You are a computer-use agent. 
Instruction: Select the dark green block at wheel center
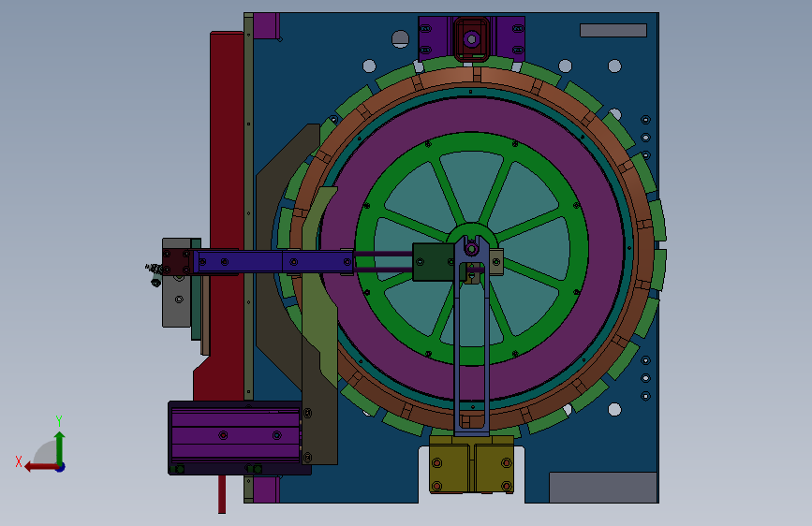pyautogui.click(x=434, y=262)
